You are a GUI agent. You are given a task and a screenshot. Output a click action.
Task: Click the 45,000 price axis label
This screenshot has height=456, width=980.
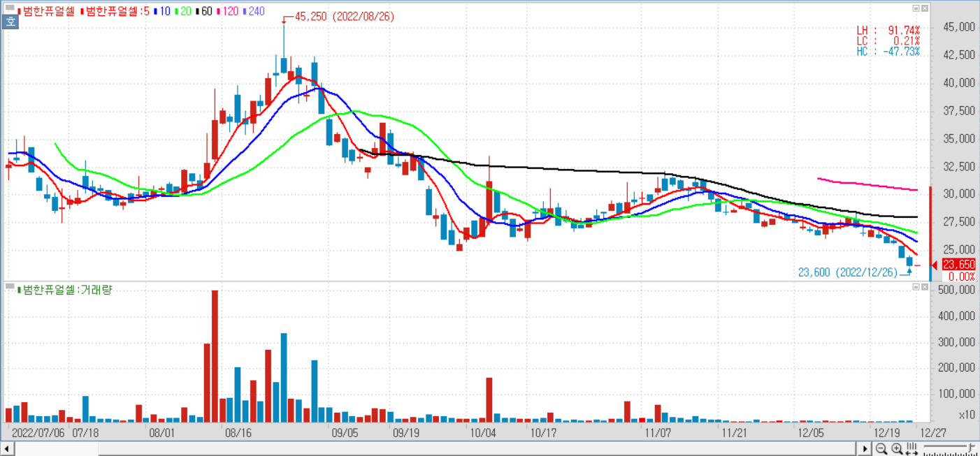click(958, 27)
